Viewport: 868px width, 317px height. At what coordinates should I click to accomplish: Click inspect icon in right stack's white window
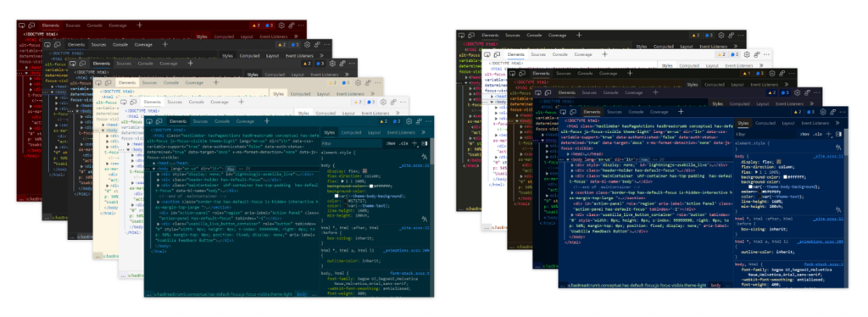(487, 54)
